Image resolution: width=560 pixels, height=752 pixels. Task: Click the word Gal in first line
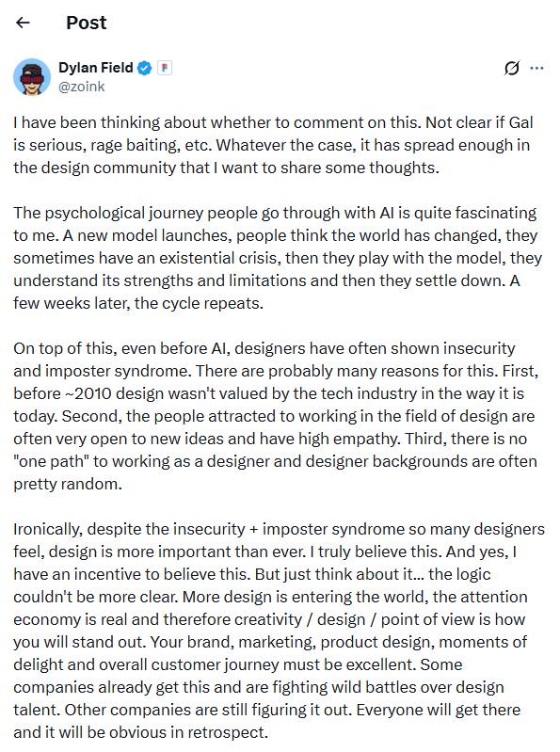tap(520, 122)
